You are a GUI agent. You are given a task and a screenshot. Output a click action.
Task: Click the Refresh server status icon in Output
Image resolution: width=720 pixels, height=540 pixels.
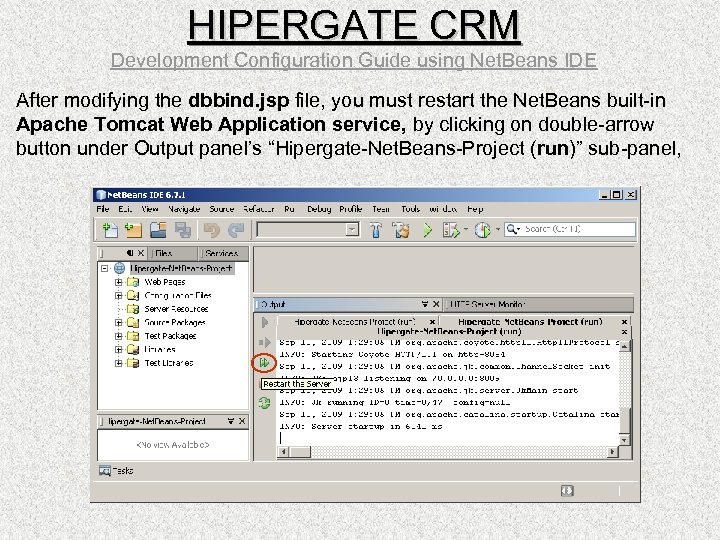pos(264,403)
